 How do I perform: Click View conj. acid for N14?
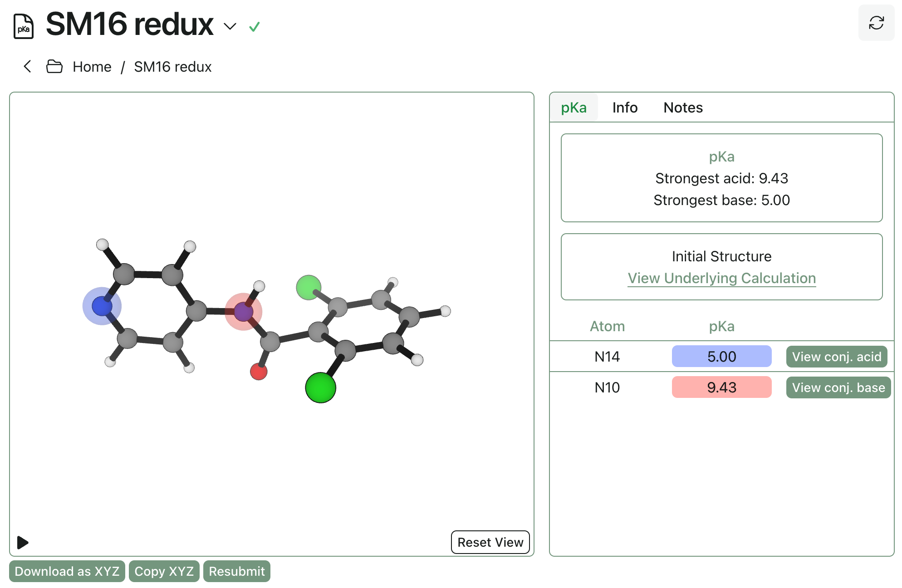[836, 357]
